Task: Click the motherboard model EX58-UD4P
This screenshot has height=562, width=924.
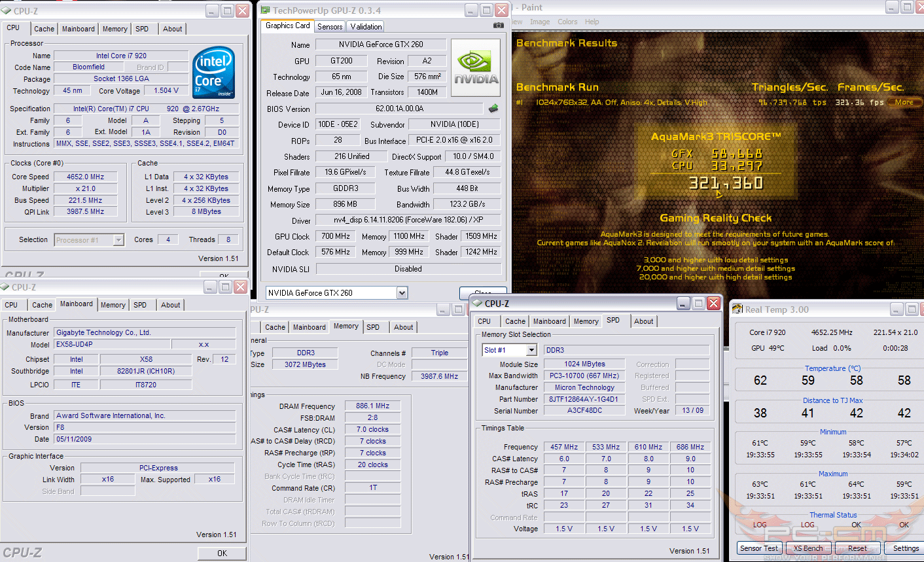Action: coord(112,344)
